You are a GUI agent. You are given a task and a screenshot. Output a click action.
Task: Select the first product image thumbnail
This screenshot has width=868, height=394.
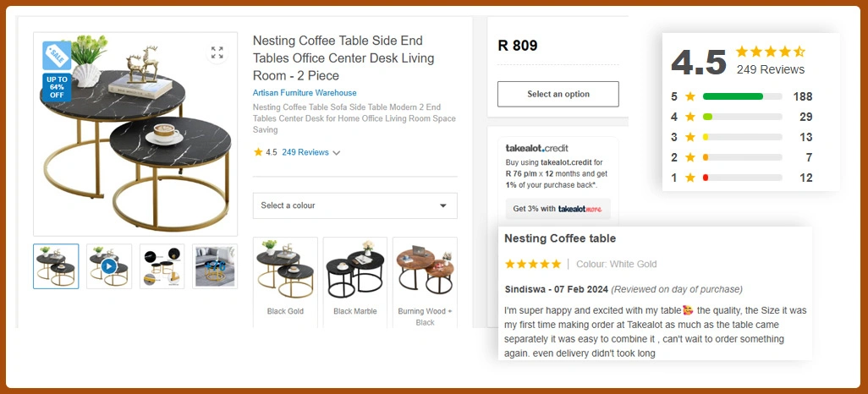pyautogui.click(x=56, y=266)
